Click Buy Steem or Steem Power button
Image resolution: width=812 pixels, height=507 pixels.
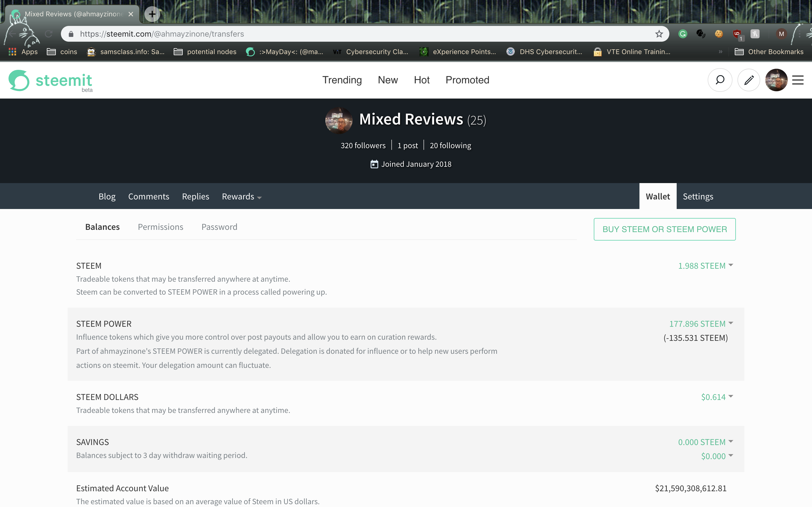point(664,229)
